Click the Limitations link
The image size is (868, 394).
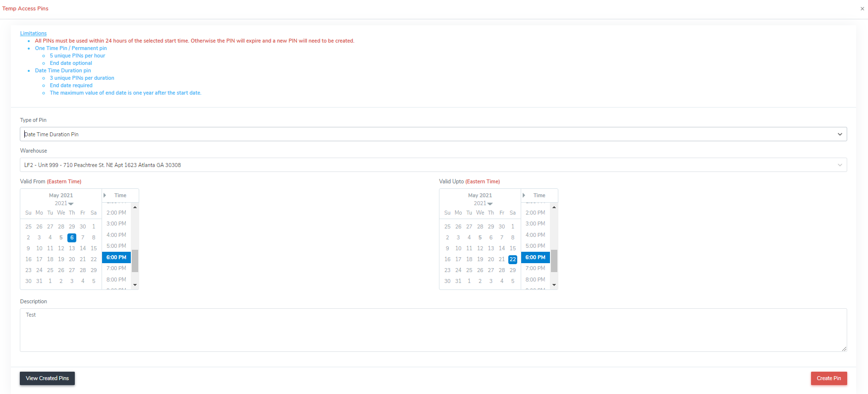click(33, 33)
